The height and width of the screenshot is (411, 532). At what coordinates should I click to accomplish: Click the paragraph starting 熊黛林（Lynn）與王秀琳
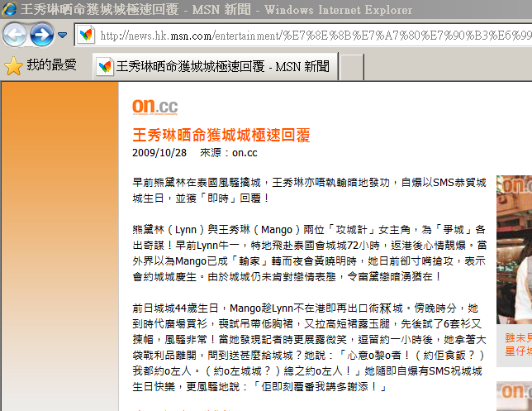pos(309,253)
